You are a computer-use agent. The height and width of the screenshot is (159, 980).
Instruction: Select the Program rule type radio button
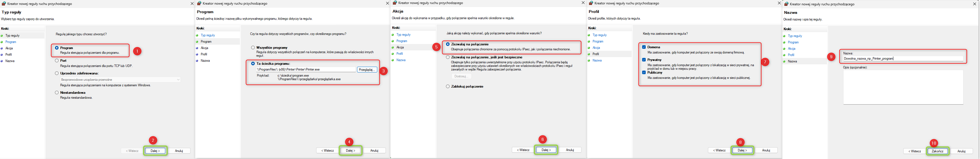57,48
